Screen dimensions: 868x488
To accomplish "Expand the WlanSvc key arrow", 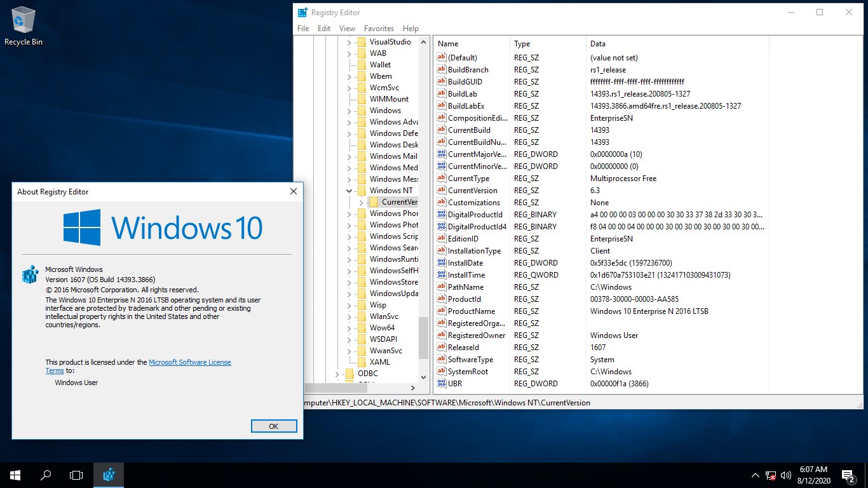I will (x=349, y=316).
